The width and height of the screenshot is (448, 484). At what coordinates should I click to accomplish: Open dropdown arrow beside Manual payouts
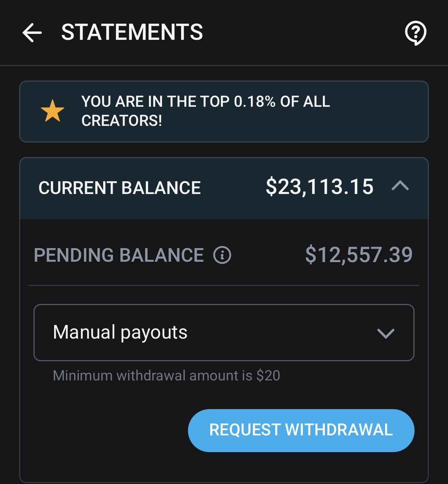click(385, 333)
